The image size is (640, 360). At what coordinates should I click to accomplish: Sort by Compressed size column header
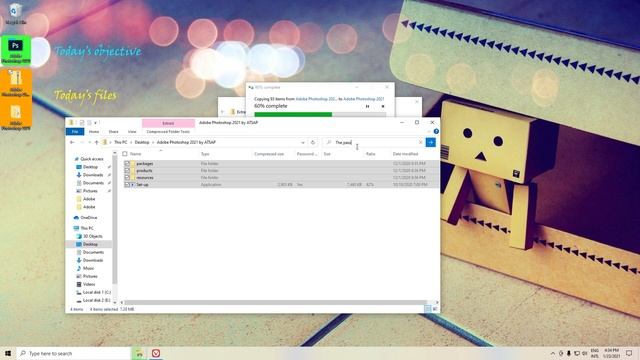[x=269, y=154]
